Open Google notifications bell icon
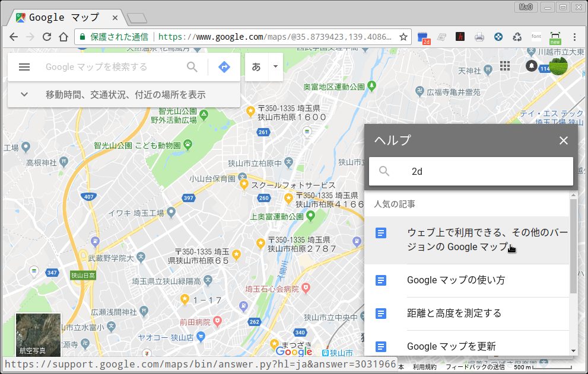The width and height of the screenshot is (588, 374). [x=532, y=66]
